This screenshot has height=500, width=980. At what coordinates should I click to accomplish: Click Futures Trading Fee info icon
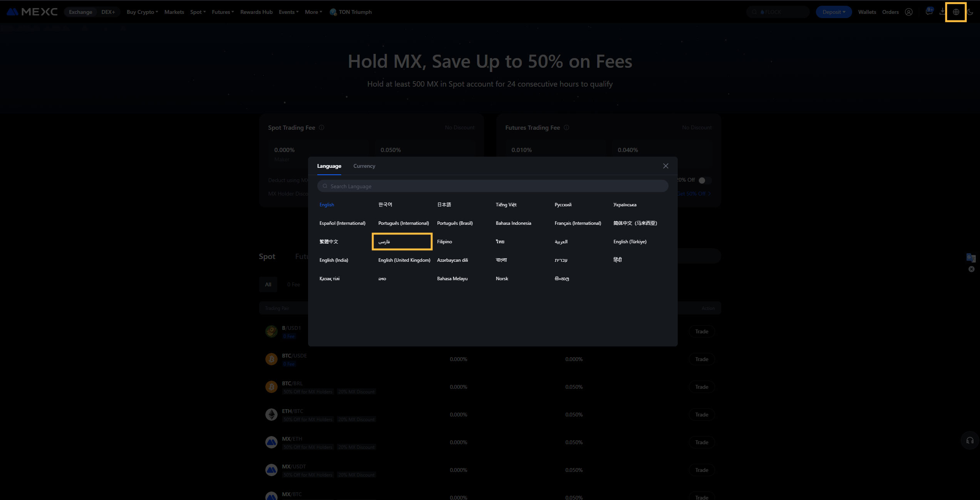pyautogui.click(x=566, y=127)
